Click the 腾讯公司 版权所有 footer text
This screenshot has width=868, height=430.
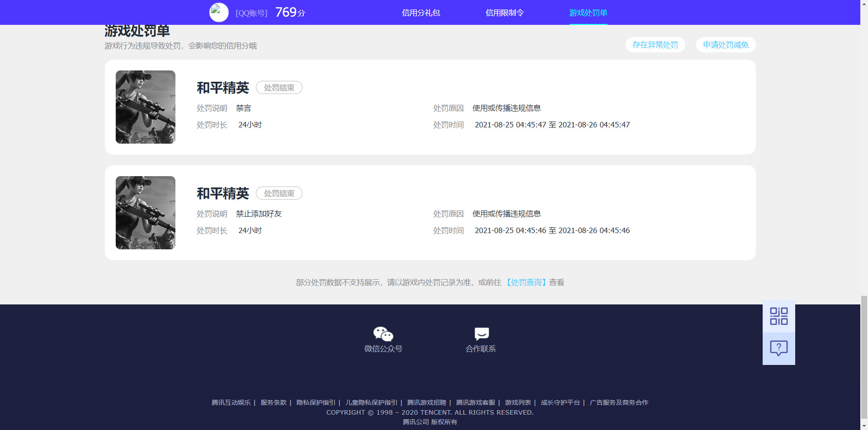pos(430,422)
